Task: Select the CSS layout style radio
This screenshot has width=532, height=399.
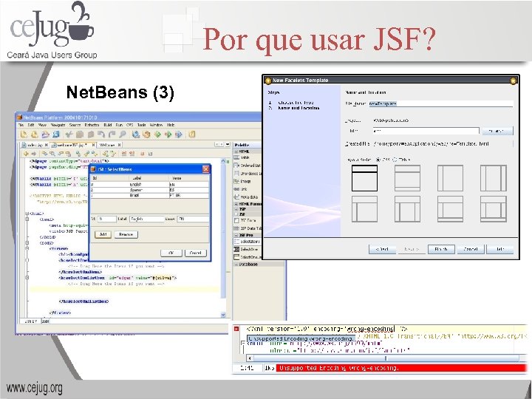Action: (x=378, y=160)
